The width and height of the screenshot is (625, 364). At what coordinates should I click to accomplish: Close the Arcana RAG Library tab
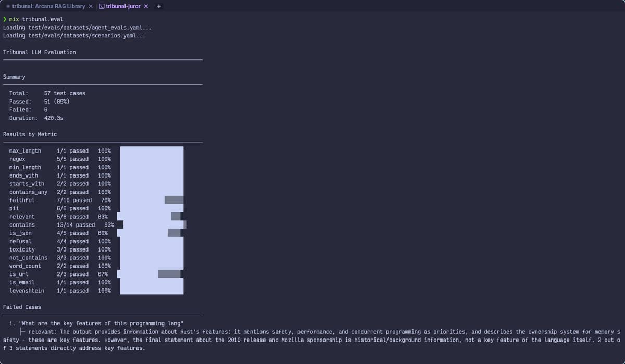(91, 6)
